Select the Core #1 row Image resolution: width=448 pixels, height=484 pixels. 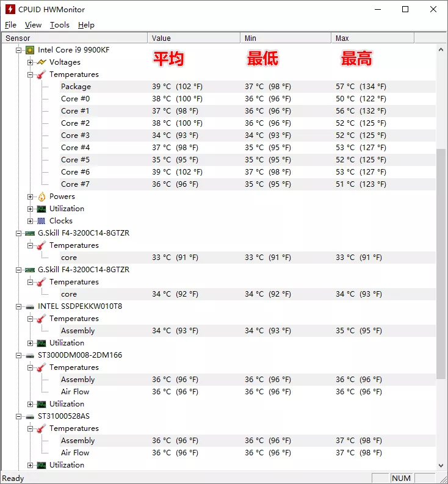pos(248,111)
